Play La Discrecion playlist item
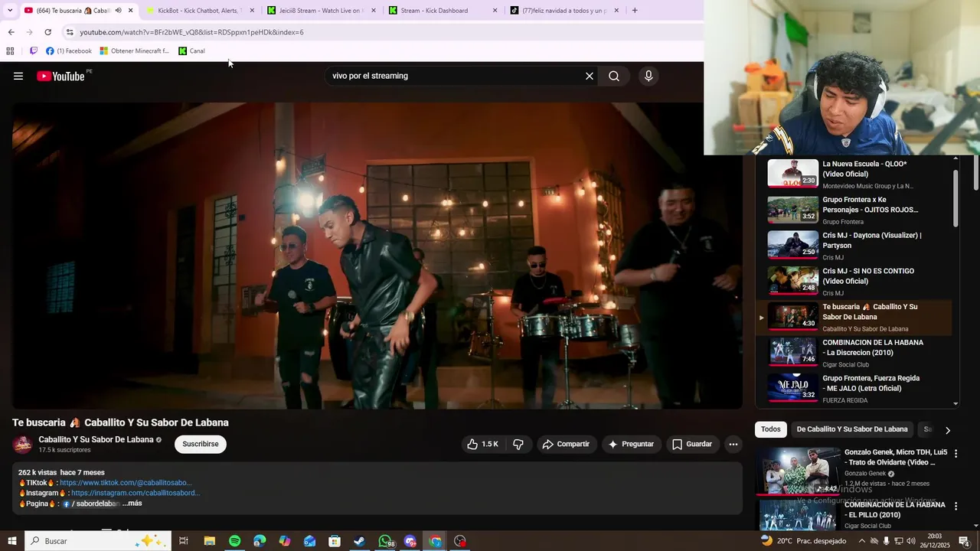The image size is (980, 551). click(854, 353)
